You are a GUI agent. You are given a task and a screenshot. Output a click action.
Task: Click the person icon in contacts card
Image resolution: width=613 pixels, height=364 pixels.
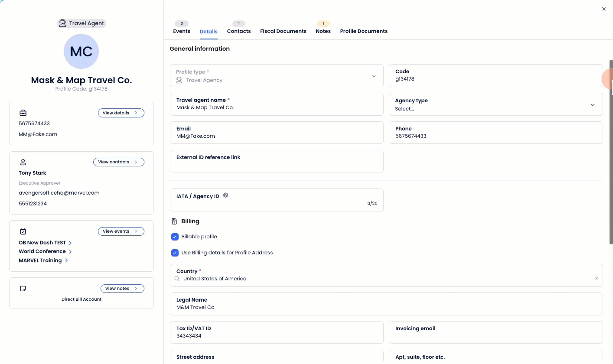pyautogui.click(x=23, y=162)
